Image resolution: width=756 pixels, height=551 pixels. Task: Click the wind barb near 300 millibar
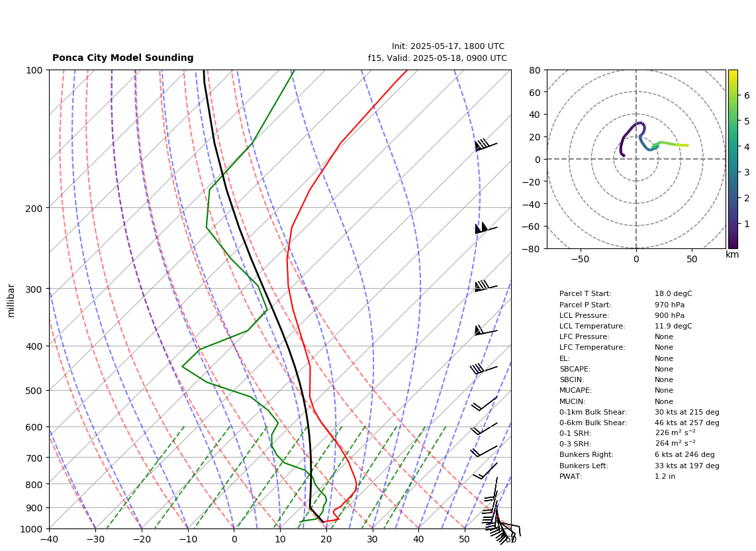(486, 286)
